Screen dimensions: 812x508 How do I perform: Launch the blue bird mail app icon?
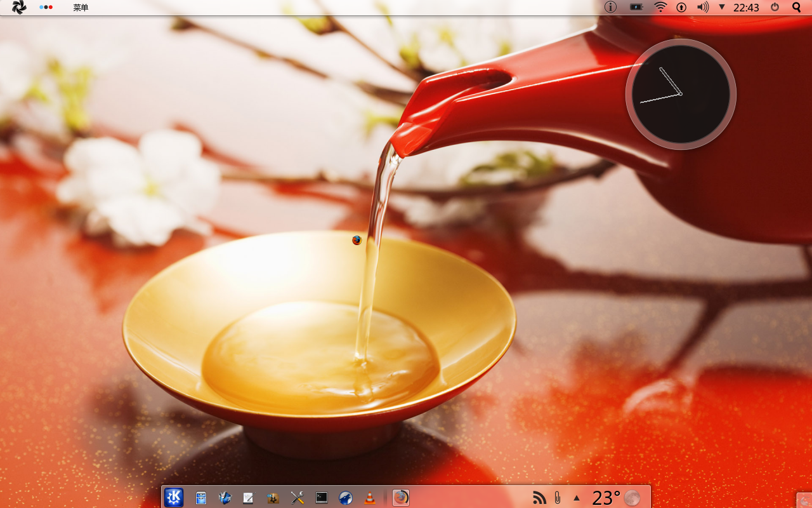225,498
